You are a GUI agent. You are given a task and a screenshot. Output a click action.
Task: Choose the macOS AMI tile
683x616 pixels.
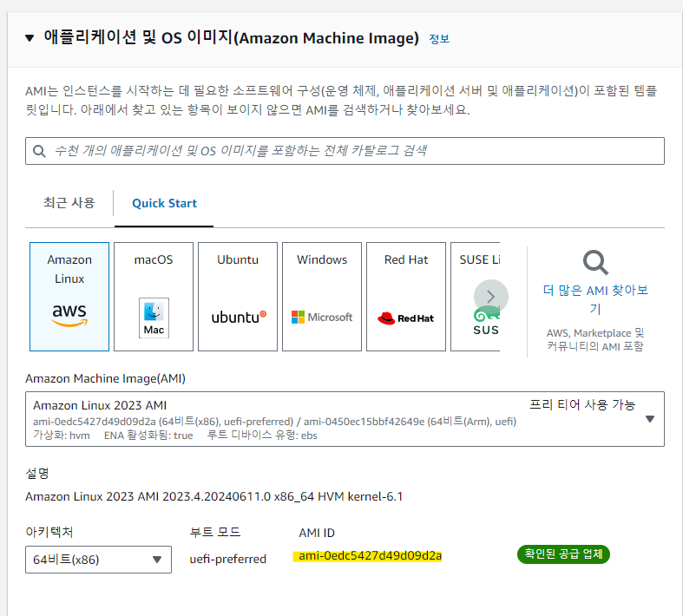[x=154, y=297]
